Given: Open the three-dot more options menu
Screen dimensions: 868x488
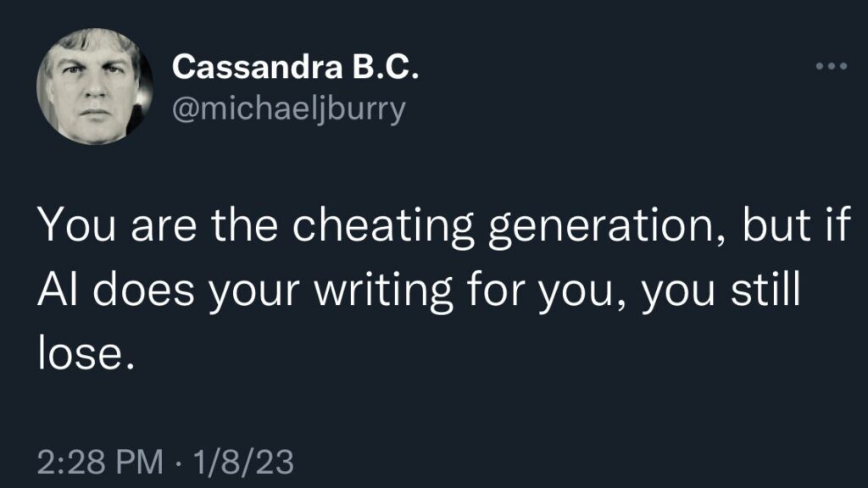Looking at the screenshot, I should coord(832,67).
